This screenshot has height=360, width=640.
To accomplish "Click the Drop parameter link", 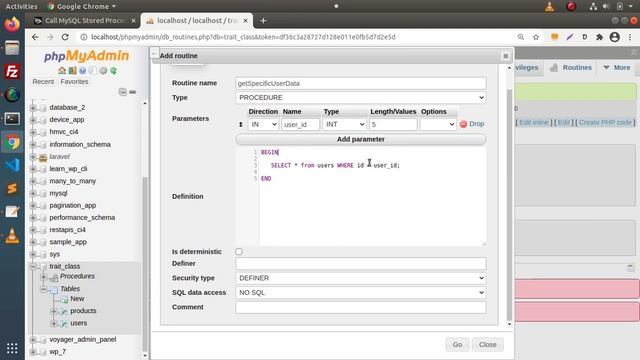I will pyautogui.click(x=476, y=124).
